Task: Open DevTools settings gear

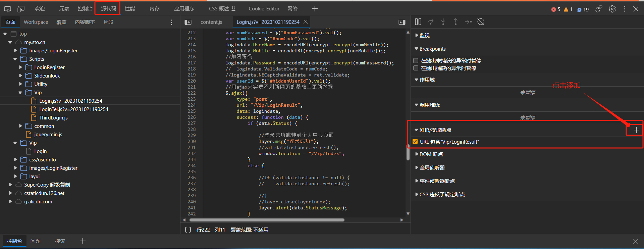Action: 612,9
